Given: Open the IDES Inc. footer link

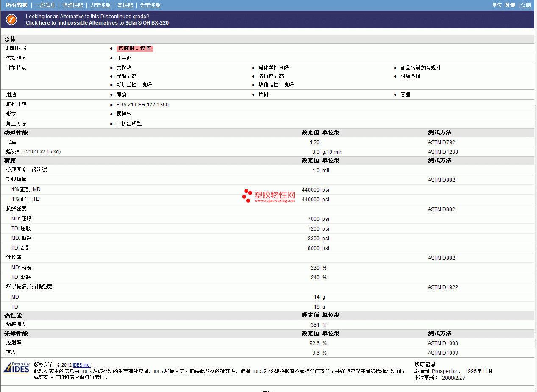Looking at the screenshot, I should [82, 365].
